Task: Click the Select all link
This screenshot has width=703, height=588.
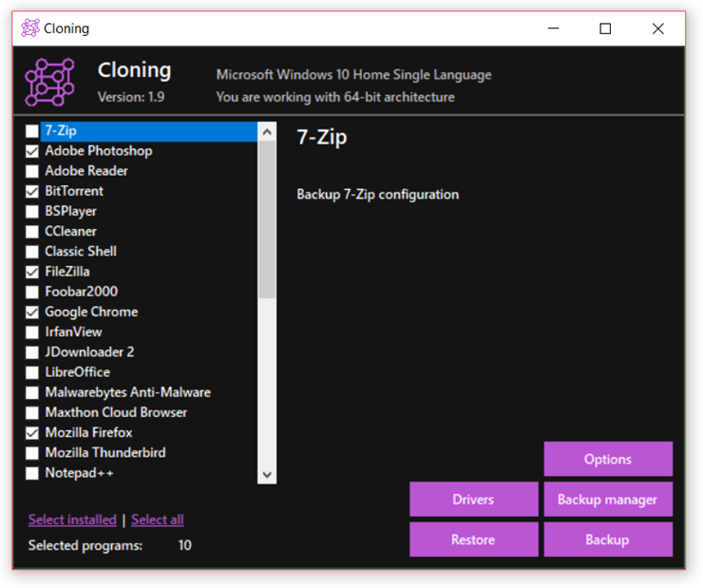Action: coord(158,520)
